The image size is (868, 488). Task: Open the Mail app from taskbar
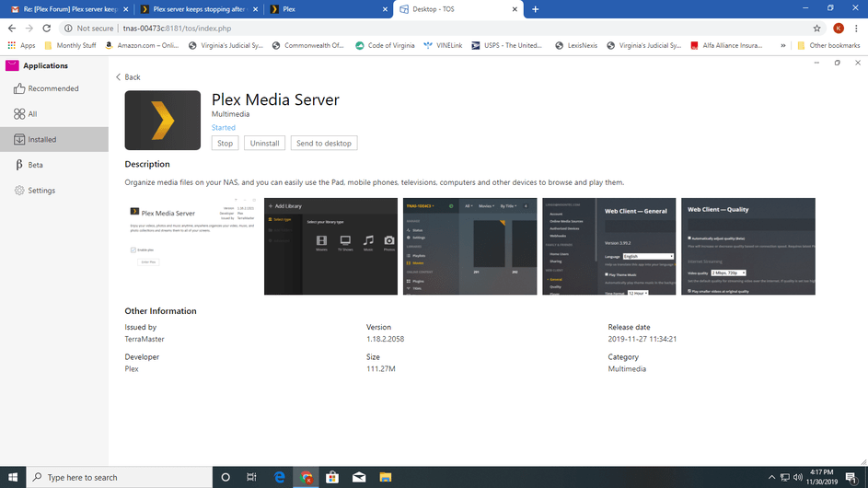click(x=359, y=477)
